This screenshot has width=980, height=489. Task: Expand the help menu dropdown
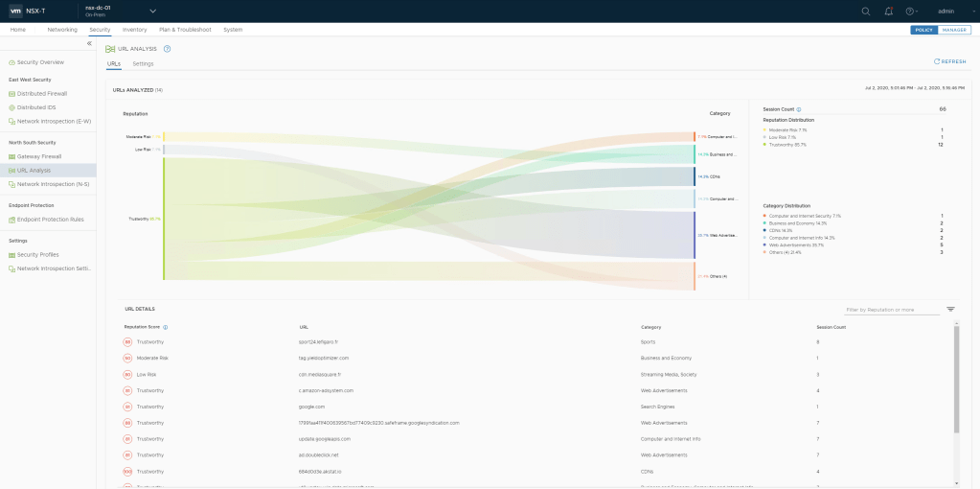912,11
